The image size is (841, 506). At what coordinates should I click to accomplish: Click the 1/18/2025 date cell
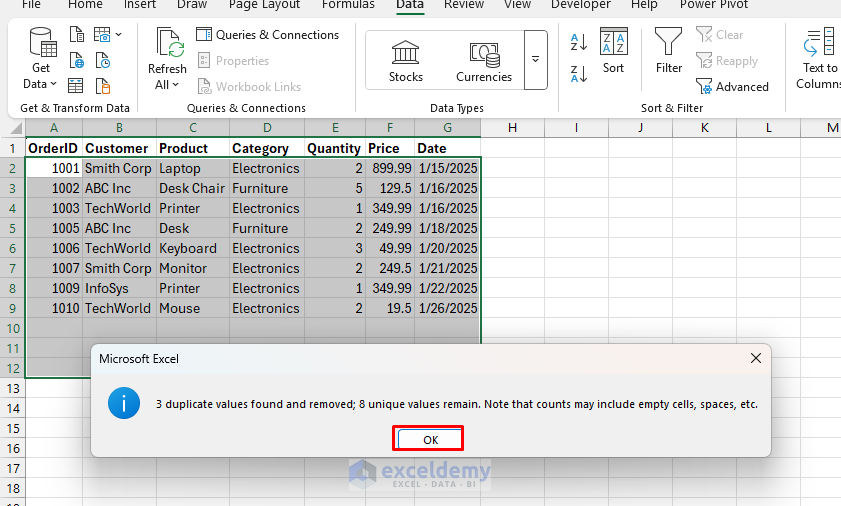pos(447,228)
